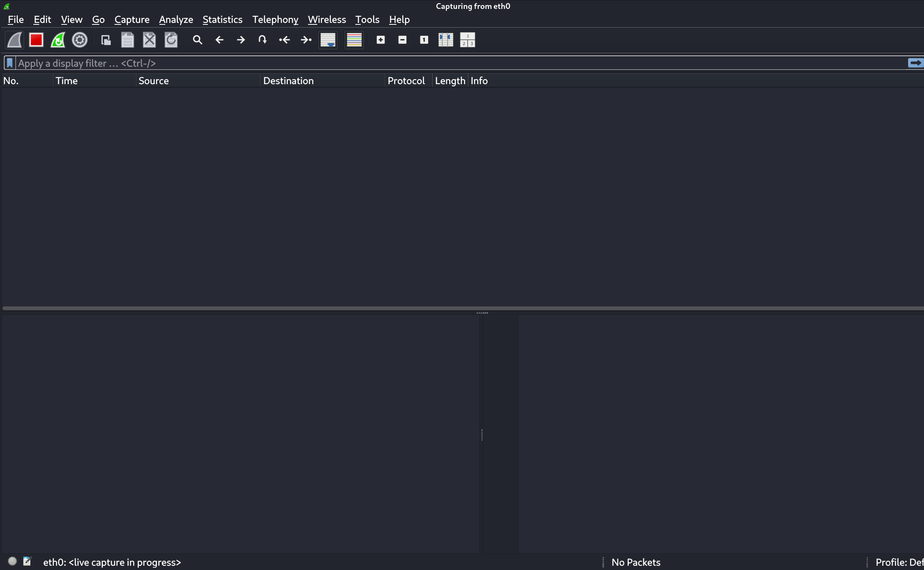The image size is (924, 570).
Task: Apply display filter with blue arrow
Action: tap(916, 63)
